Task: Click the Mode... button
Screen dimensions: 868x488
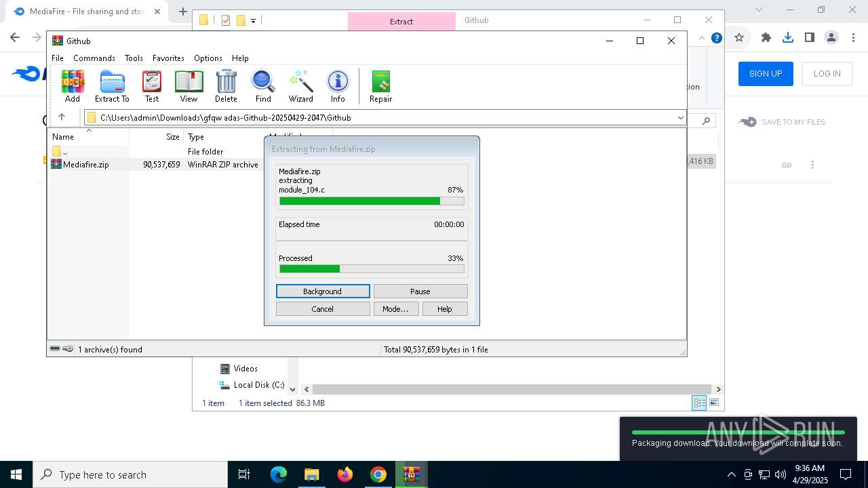Action: pos(395,309)
